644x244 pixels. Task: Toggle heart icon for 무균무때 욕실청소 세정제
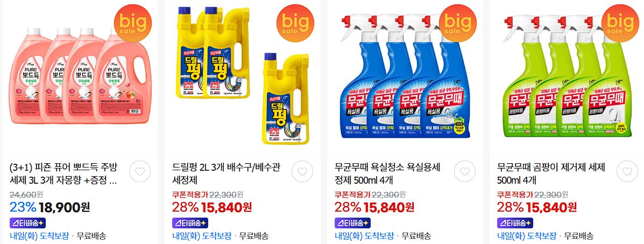click(x=465, y=172)
